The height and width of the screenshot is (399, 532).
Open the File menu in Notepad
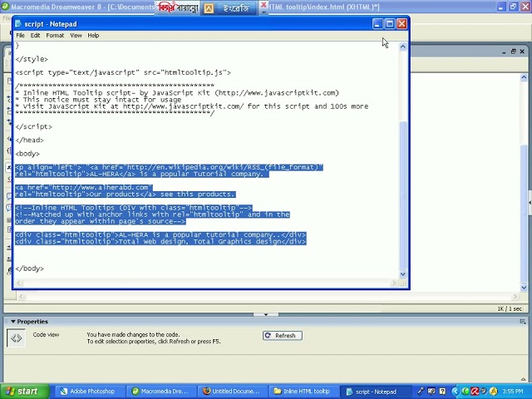pos(21,36)
